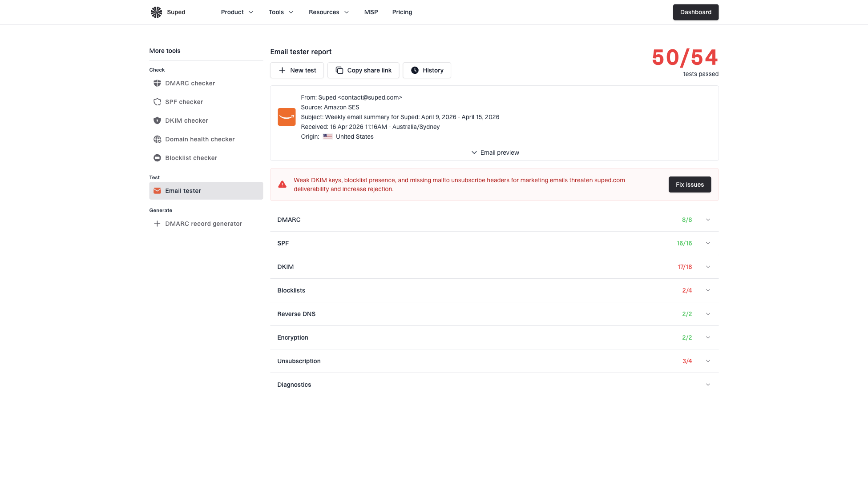Click the From: Suped sender line
This screenshot has height=497, width=868.
click(351, 97)
